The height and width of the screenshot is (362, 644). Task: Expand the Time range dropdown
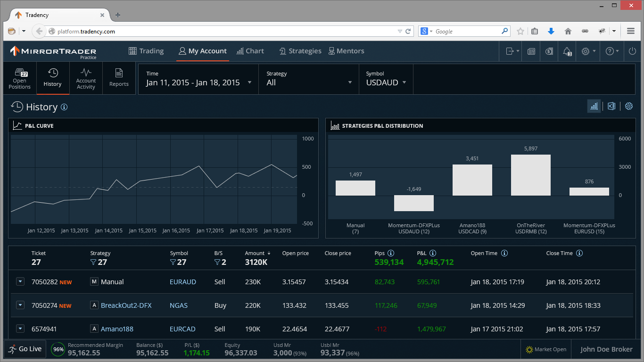[x=198, y=79]
